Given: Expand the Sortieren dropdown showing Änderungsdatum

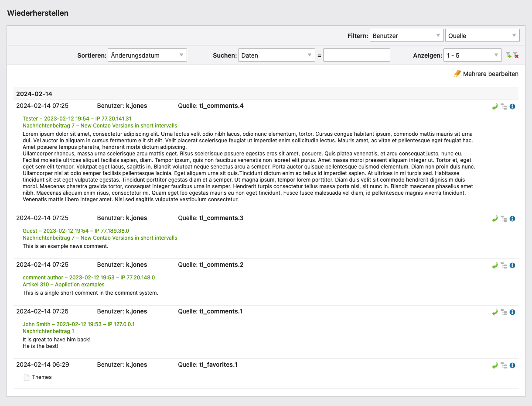Looking at the screenshot, I should [x=147, y=55].
